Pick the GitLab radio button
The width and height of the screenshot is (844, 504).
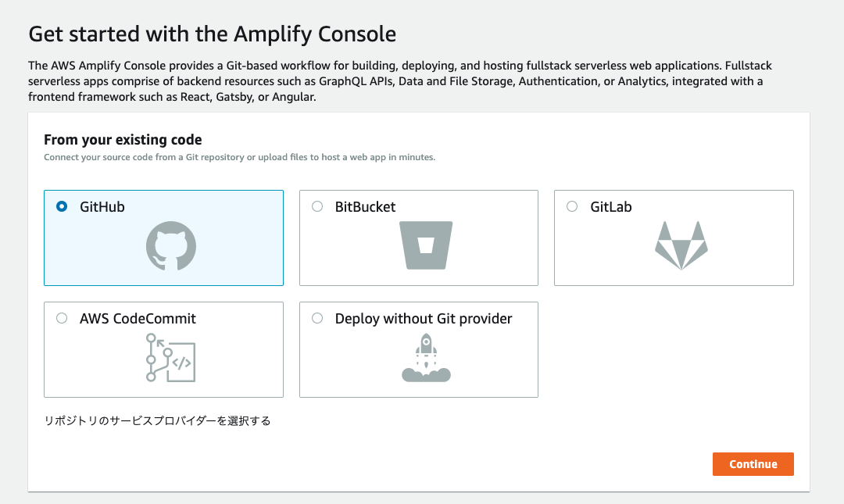(x=572, y=207)
